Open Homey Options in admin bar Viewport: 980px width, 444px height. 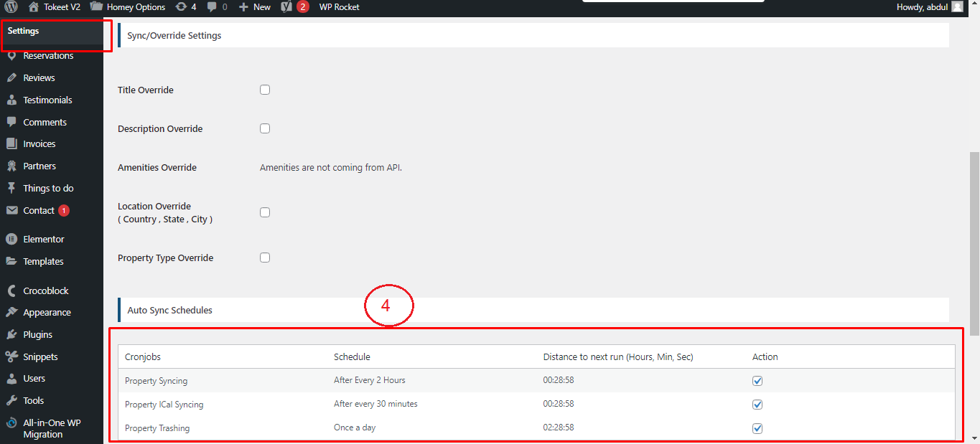pos(128,7)
